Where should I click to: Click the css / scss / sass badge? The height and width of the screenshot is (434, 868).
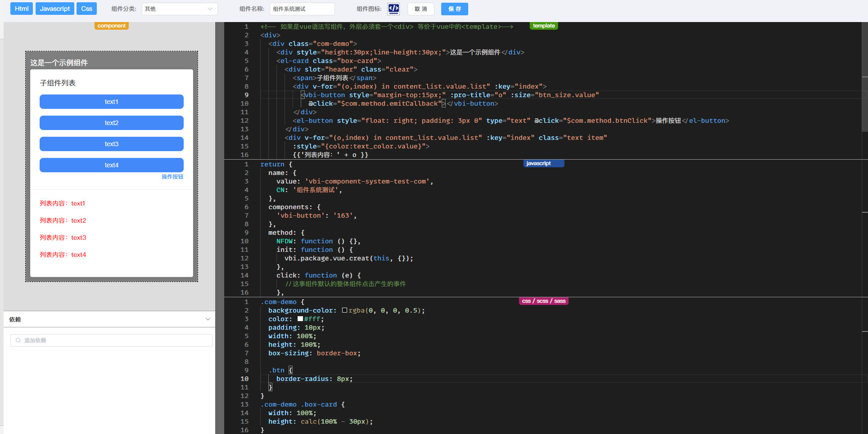point(543,301)
